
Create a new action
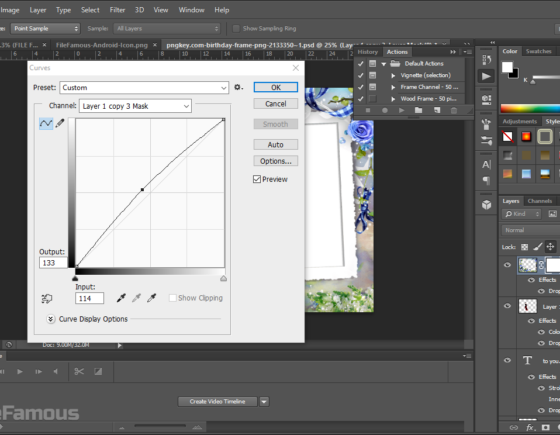[x=437, y=110]
